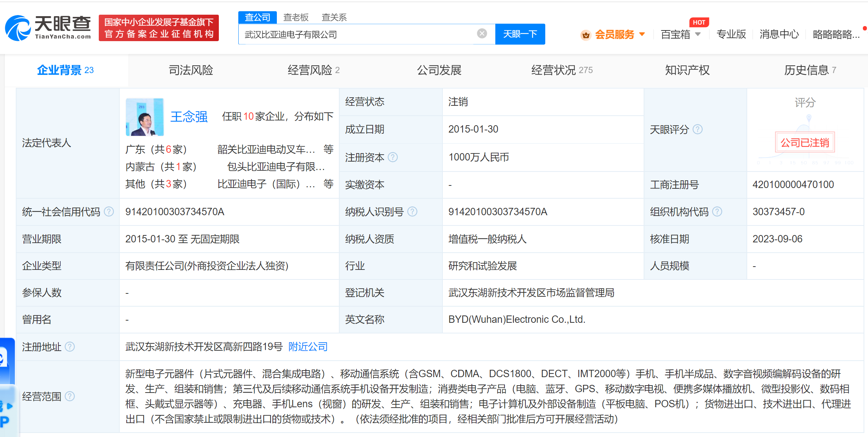Click help icon beside 组织机构代码

717,212
